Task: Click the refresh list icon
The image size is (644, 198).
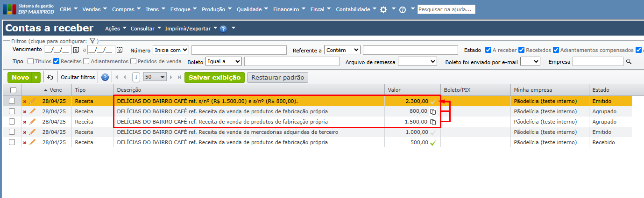Action: click(50, 77)
